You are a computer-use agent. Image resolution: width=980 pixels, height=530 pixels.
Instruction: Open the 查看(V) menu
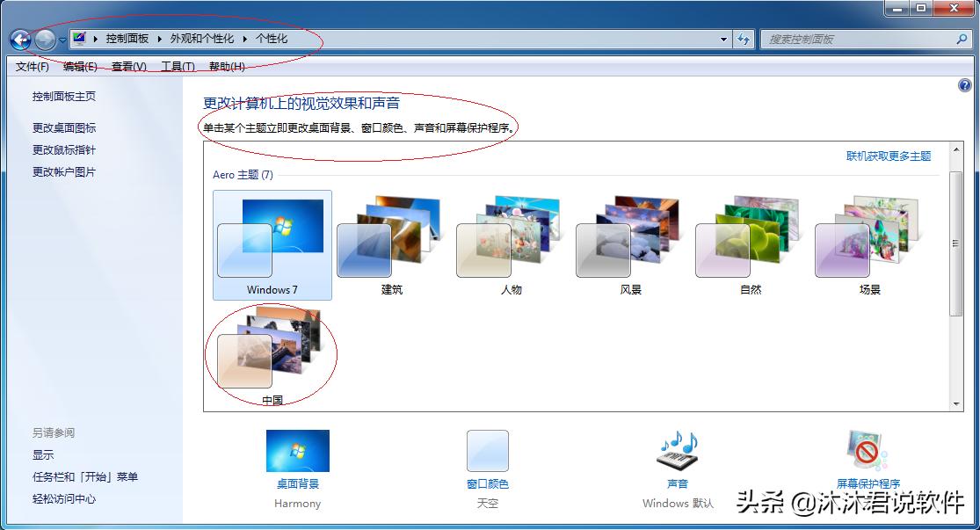tap(130, 66)
